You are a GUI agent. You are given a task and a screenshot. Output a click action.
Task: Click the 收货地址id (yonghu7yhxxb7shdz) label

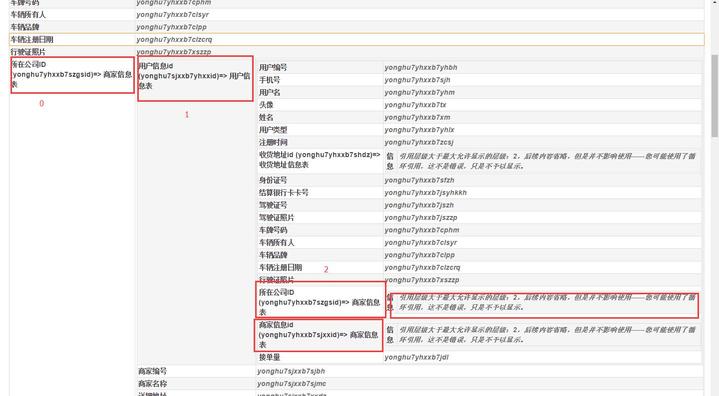click(320, 160)
